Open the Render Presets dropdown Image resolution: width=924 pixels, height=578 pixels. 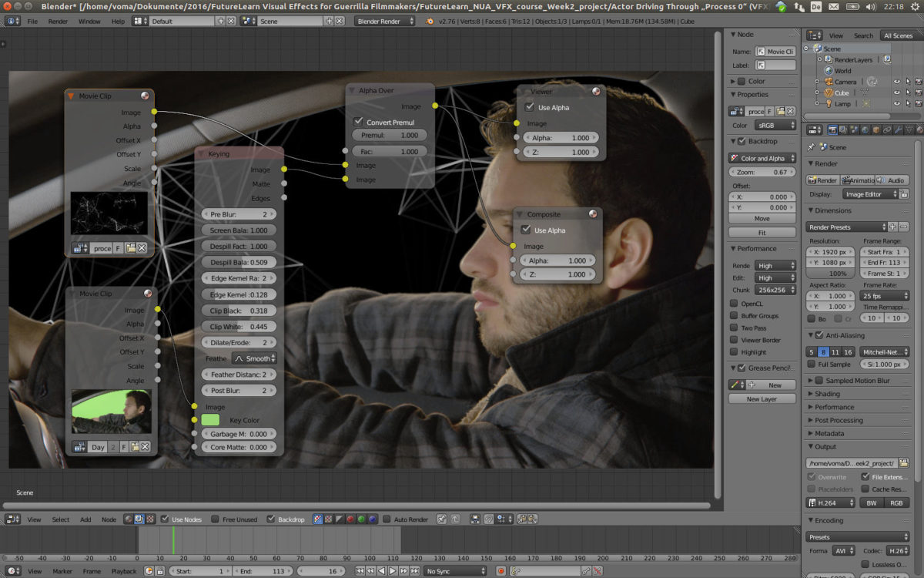point(847,227)
